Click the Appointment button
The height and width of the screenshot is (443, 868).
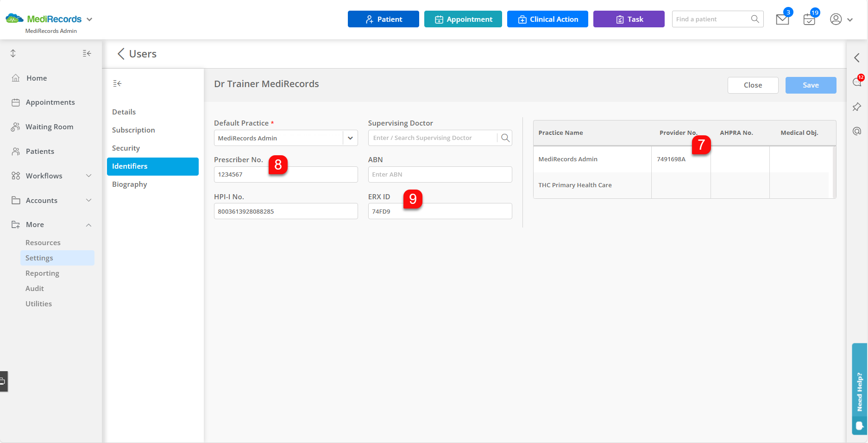(463, 19)
